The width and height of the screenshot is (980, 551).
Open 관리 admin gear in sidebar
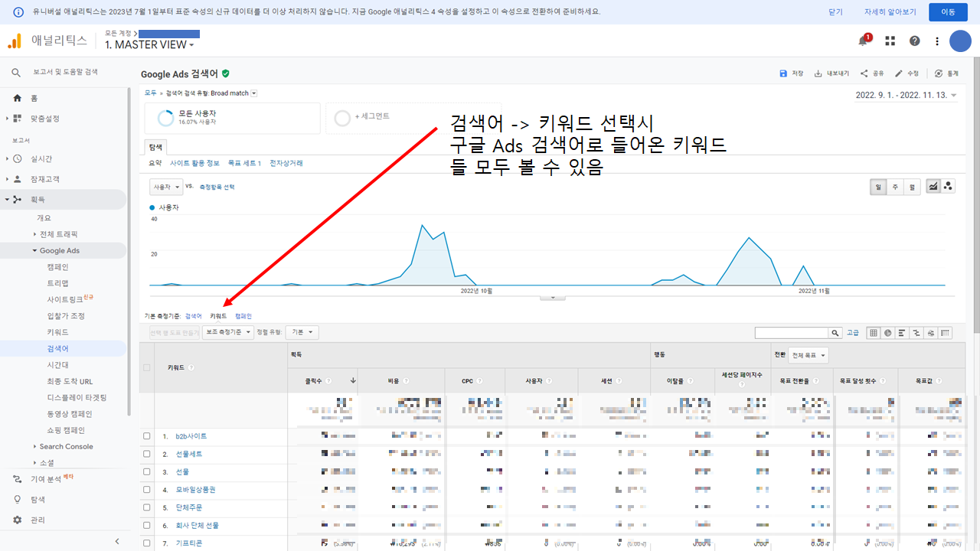tap(18, 520)
